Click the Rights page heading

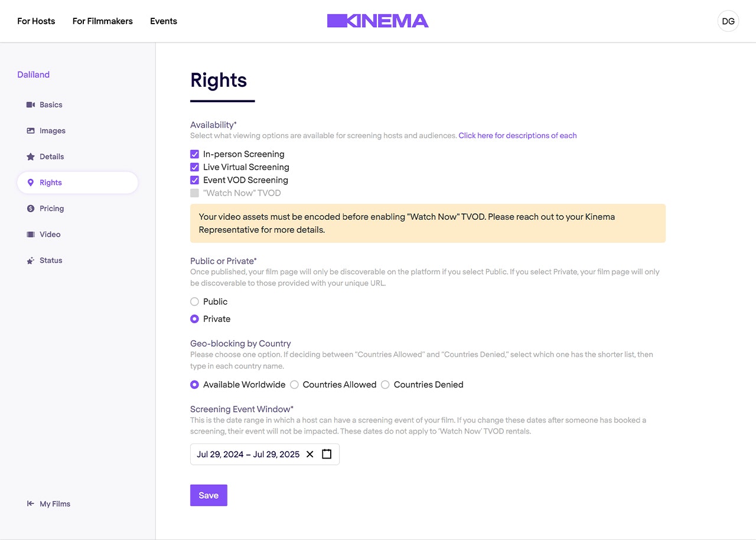[x=219, y=80]
